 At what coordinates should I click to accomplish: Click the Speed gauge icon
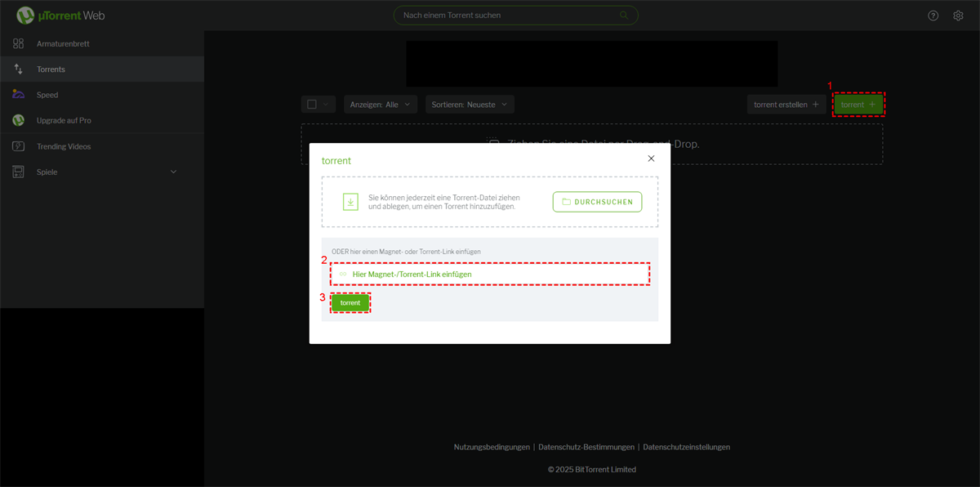18,95
